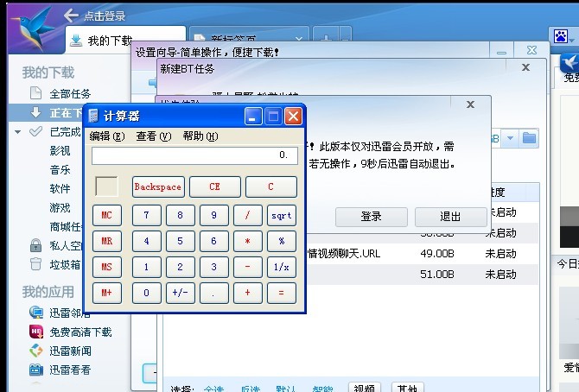Click calculator sqrt key
This screenshot has height=392, width=579.
tap(282, 216)
